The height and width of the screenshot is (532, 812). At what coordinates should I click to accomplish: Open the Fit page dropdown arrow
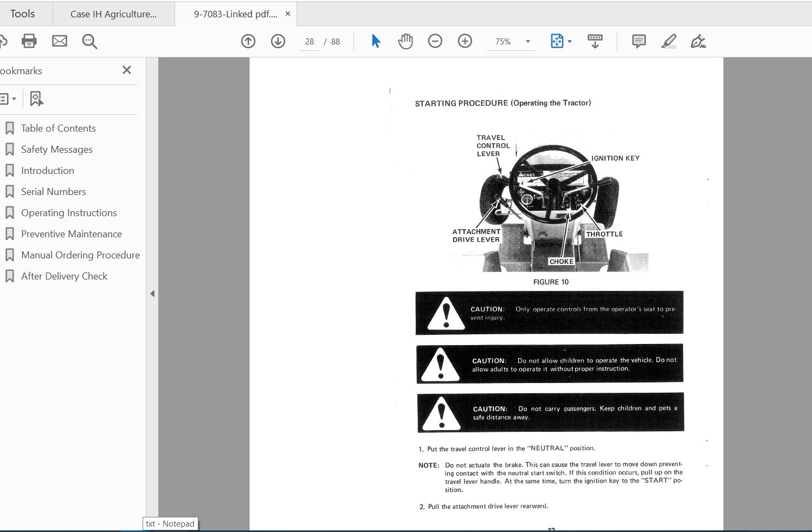[569, 41]
